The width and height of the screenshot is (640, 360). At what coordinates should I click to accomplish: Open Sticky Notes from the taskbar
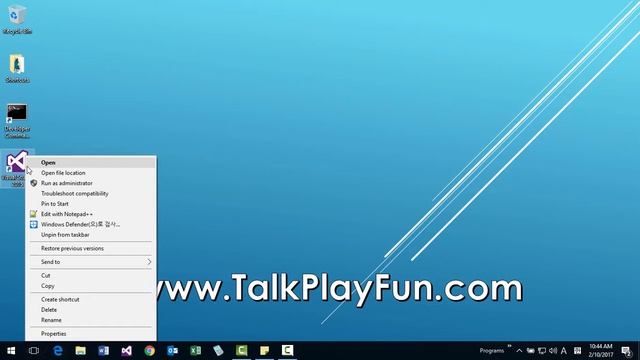click(264, 351)
